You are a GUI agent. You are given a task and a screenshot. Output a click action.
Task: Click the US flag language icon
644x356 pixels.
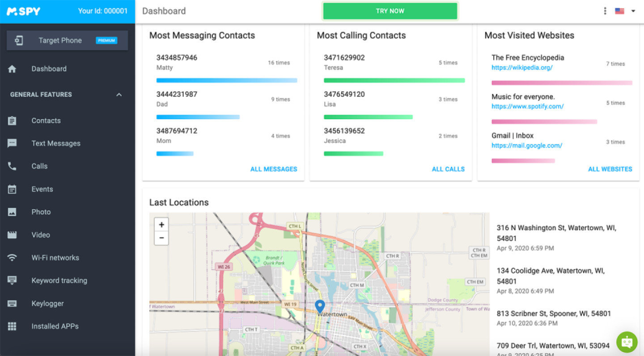point(619,11)
